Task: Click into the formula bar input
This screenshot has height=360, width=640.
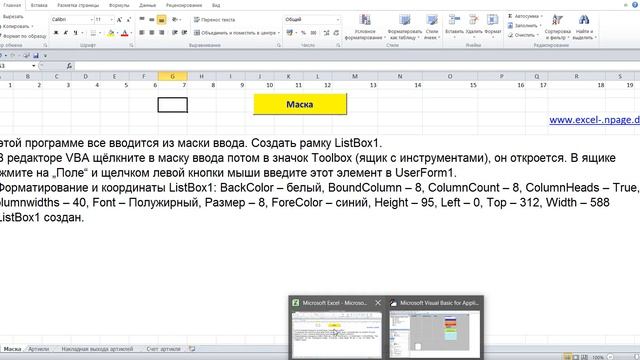Action: click(357, 66)
